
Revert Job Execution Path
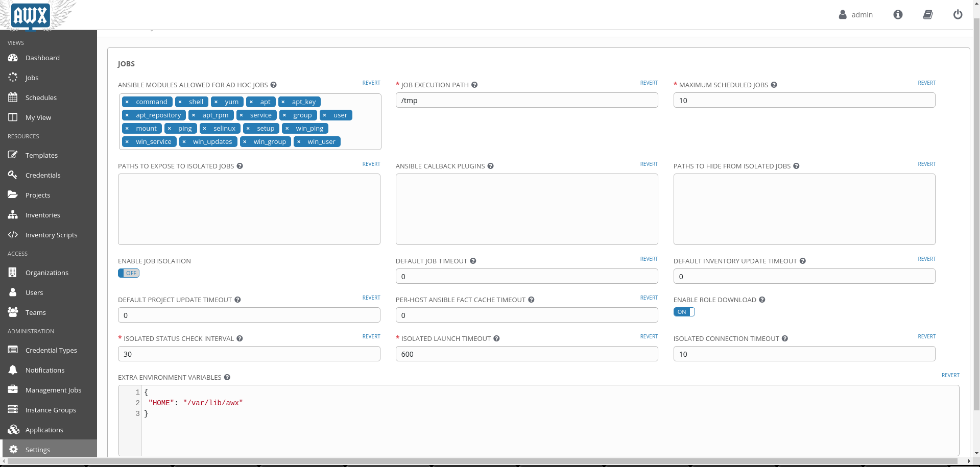(649, 83)
